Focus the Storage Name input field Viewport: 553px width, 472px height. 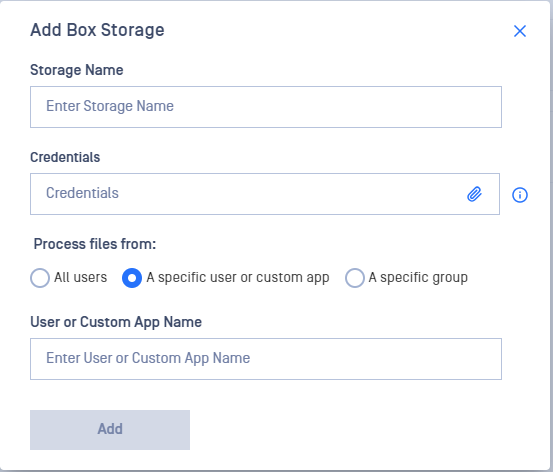[266, 107]
